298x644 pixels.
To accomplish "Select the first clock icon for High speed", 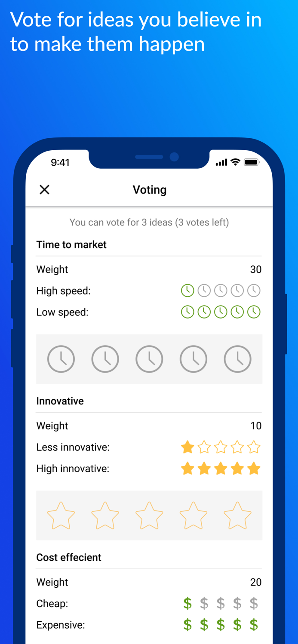I will point(187,290).
